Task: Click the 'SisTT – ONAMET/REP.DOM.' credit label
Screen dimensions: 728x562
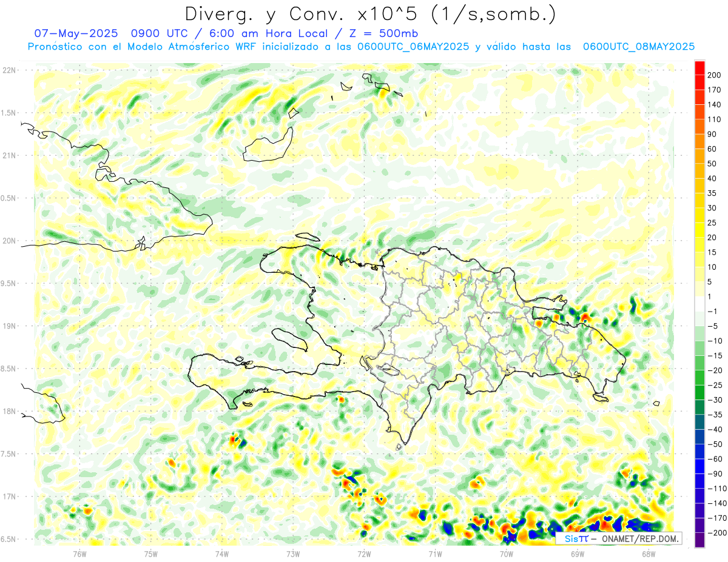Action: tap(618, 538)
